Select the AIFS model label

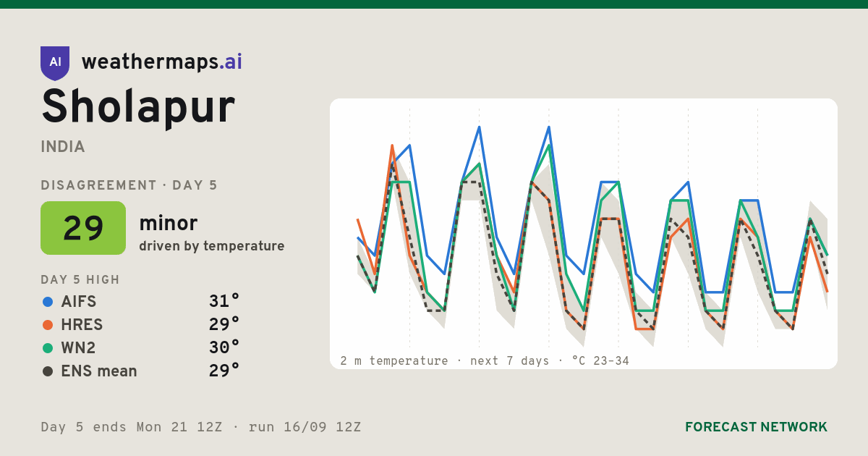tap(79, 302)
